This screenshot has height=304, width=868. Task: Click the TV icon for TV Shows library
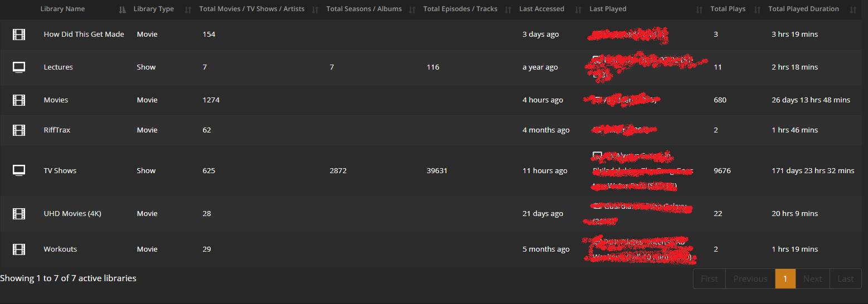point(19,170)
